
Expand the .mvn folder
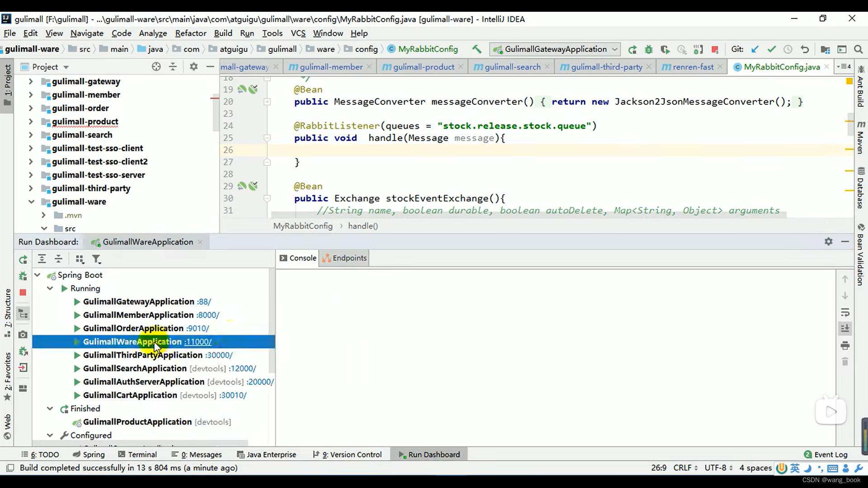pos(43,215)
